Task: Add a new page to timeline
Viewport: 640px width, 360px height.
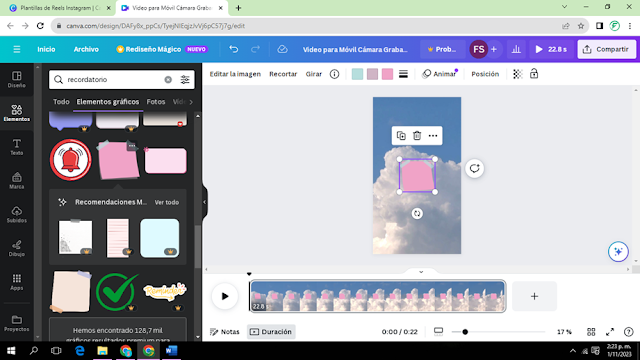Action: click(x=534, y=296)
